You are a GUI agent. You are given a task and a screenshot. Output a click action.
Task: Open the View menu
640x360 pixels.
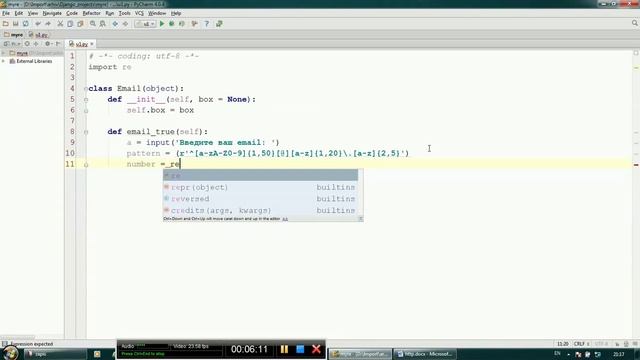point(33,13)
